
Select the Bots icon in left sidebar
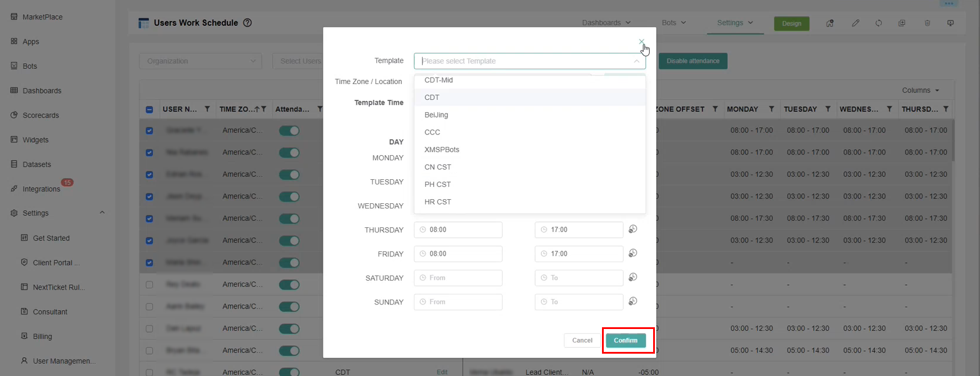point(14,66)
